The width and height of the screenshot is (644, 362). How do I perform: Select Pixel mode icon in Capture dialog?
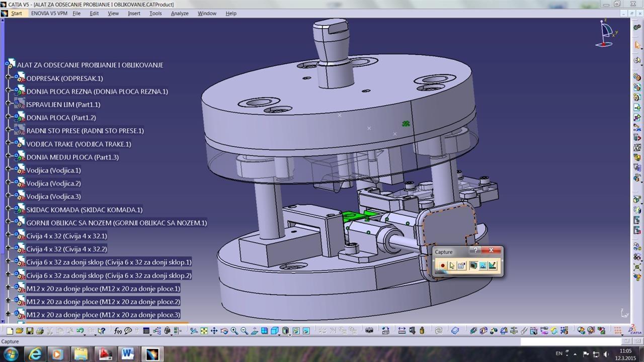(483, 265)
